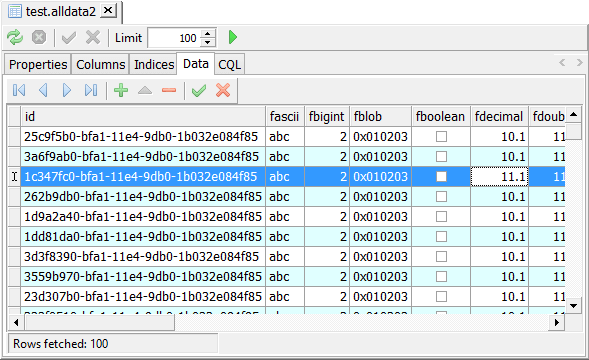Click the Limit input field showing 100
This screenshot has height=360, width=589.
coord(174,38)
